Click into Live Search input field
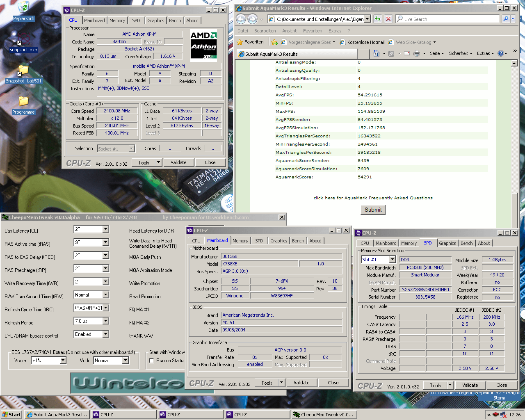This screenshot has height=420, width=525. coord(447,19)
